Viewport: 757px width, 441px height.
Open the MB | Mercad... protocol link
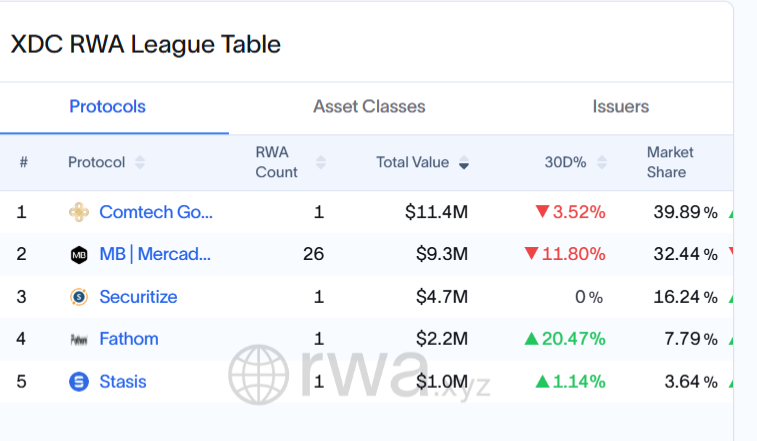(155, 254)
